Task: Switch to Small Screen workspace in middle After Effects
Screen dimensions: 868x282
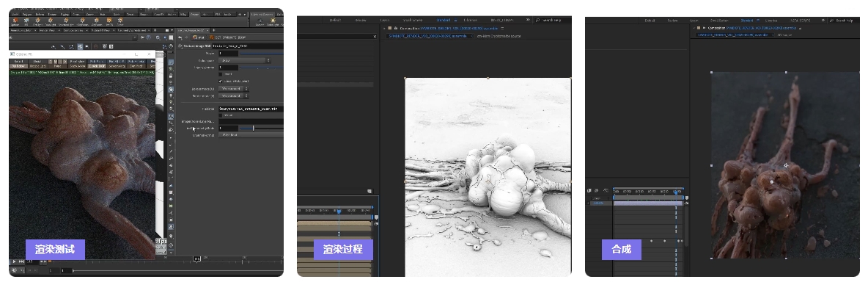Action: 413,20
